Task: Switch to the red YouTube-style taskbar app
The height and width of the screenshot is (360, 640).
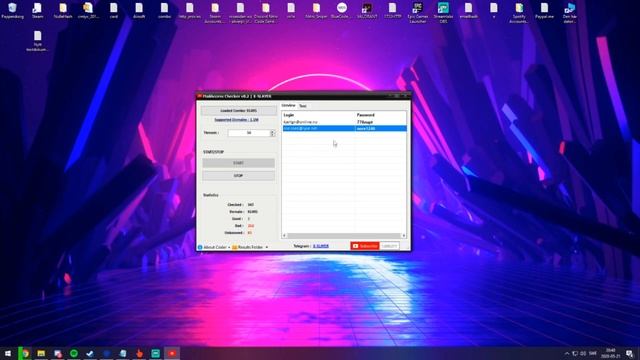Action: [x=172, y=353]
